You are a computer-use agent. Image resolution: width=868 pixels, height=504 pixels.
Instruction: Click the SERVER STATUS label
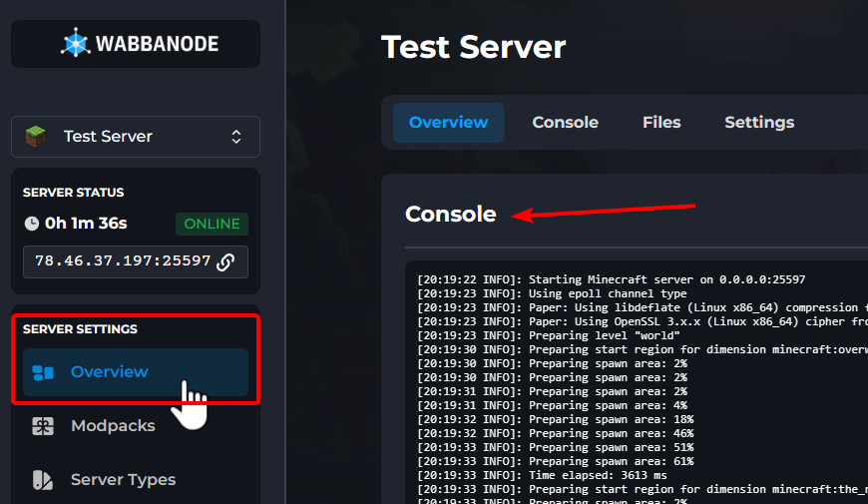point(73,193)
